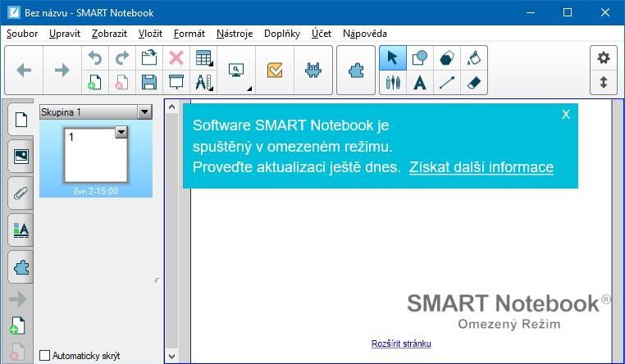625x364 pixels.
Task: Open Nástroje menu
Action: tap(235, 34)
